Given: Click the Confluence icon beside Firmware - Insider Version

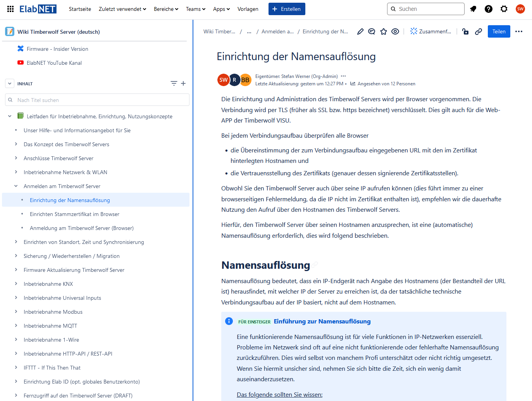Looking at the screenshot, I should pos(21,49).
